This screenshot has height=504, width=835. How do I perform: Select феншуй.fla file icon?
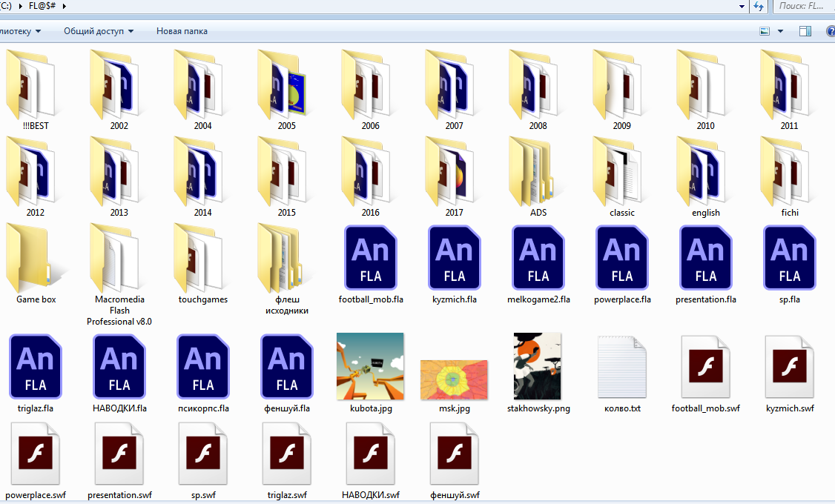tap(286, 367)
